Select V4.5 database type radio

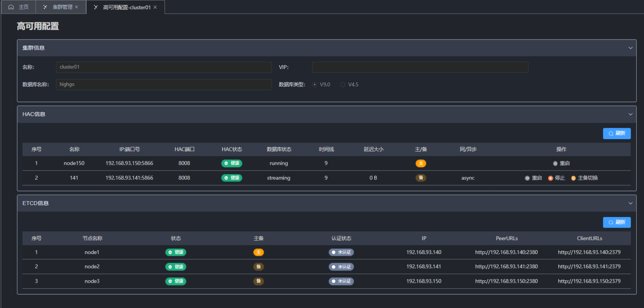pos(343,85)
